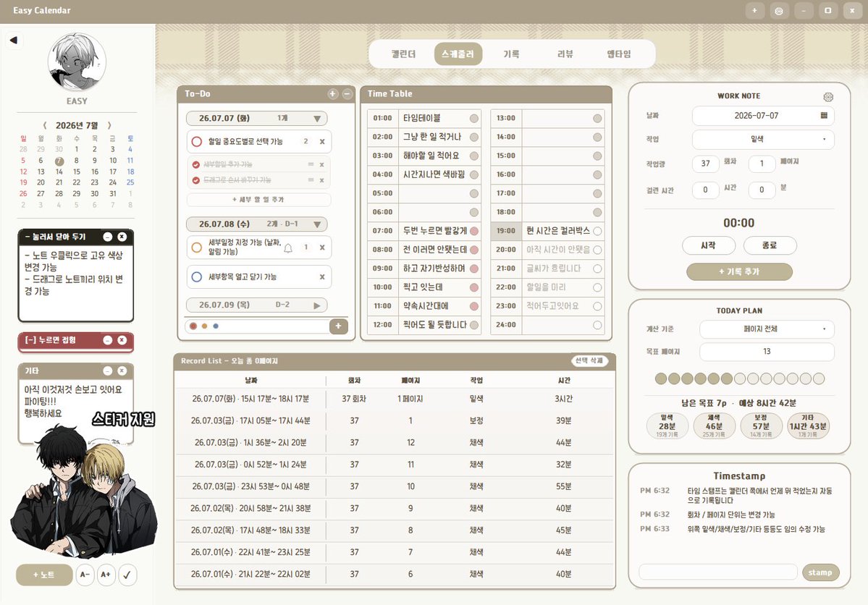
Task: Click the minus icon in To-Do header
Action: (347, 94)
